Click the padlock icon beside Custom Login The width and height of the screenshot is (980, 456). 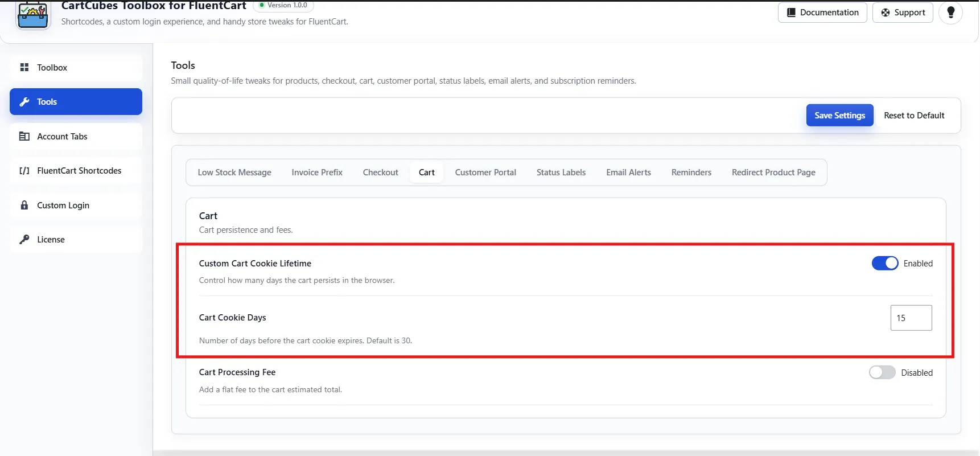coord(24,205)
